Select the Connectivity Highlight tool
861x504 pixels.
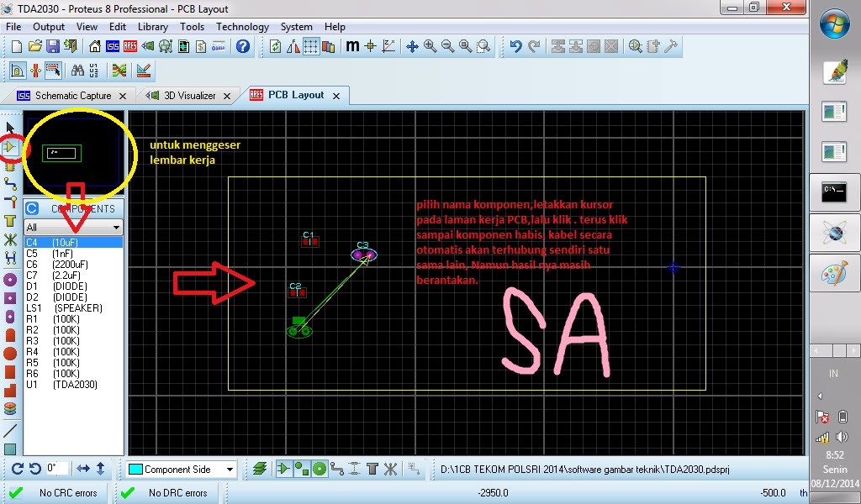click(x=10, y=257)
